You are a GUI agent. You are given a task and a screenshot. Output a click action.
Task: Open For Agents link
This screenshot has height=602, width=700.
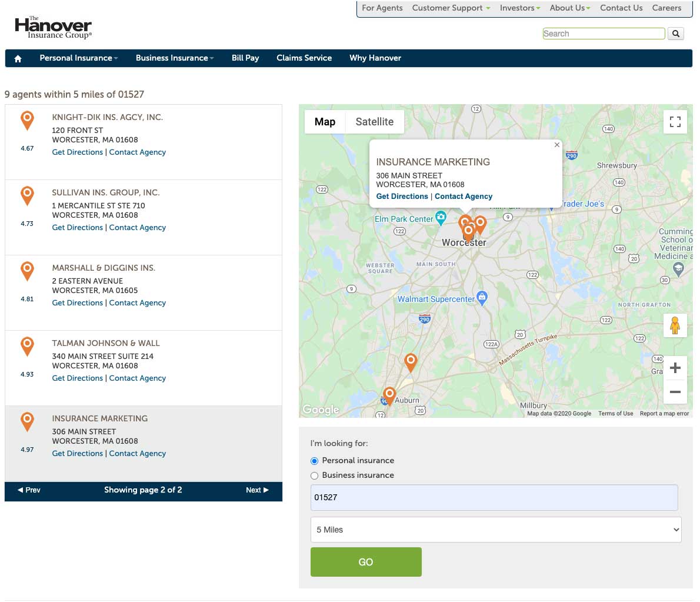(382, 8)
